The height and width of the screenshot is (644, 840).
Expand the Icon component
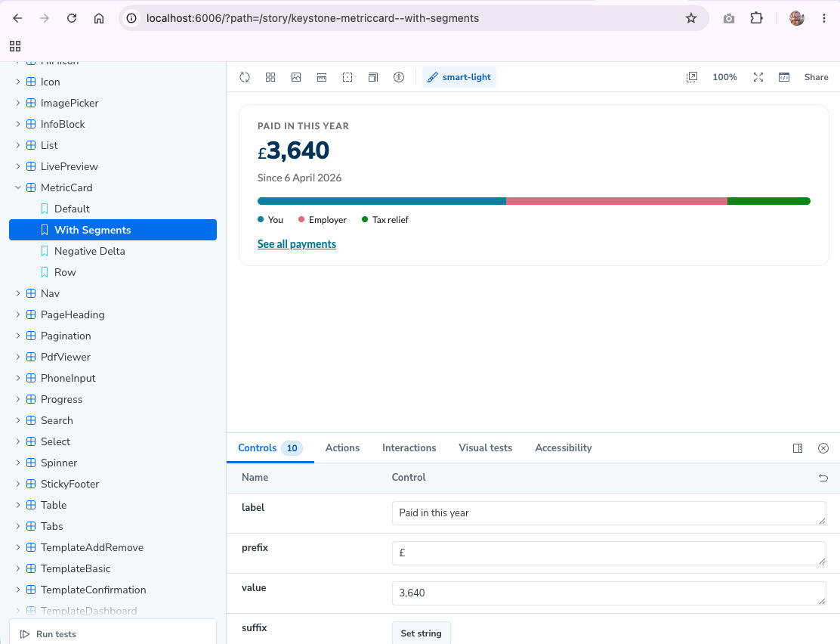[17, 82]
